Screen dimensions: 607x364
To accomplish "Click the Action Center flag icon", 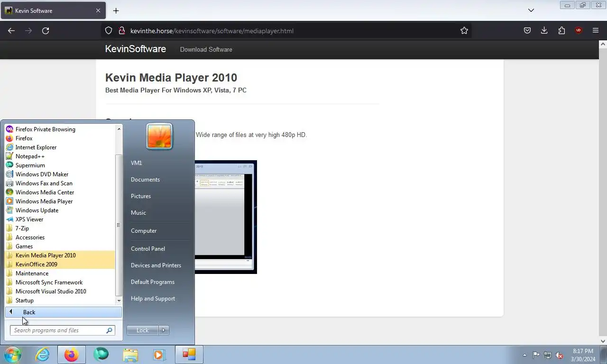I will click(536, 355).
